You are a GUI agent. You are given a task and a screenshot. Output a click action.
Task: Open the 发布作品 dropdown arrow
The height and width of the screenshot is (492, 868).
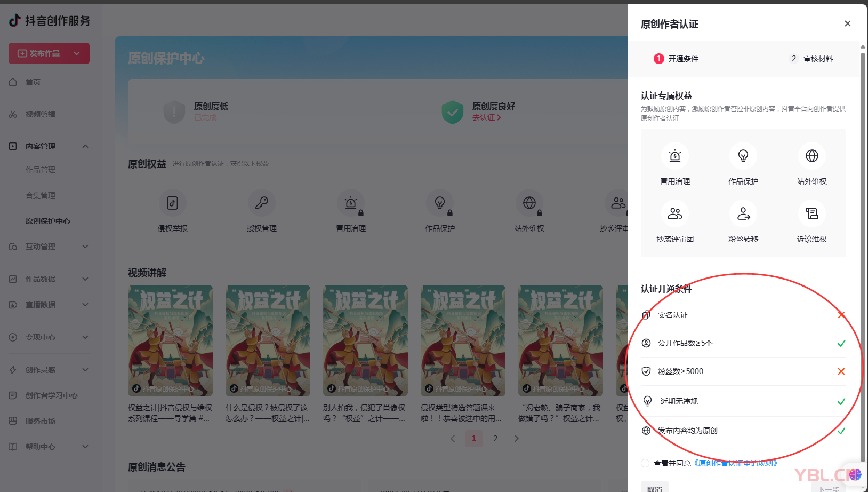pos(77,53)
